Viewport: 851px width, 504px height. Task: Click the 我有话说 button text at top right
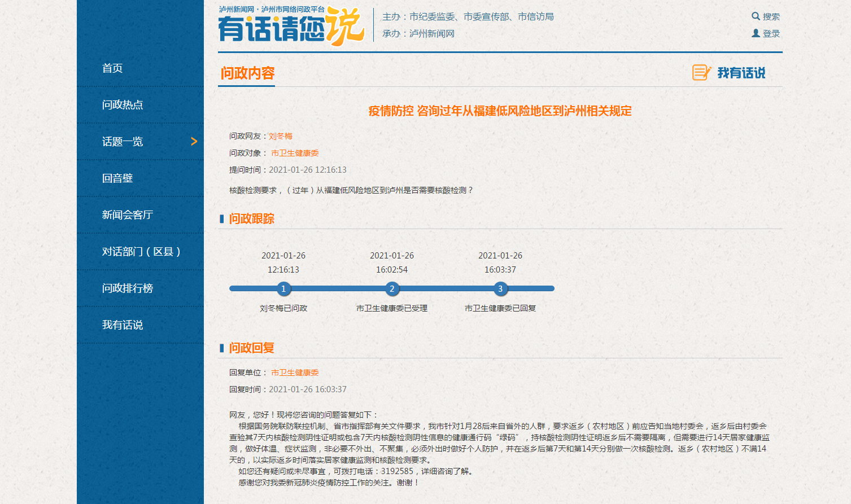pyautogui.click(x=741, y=73)
